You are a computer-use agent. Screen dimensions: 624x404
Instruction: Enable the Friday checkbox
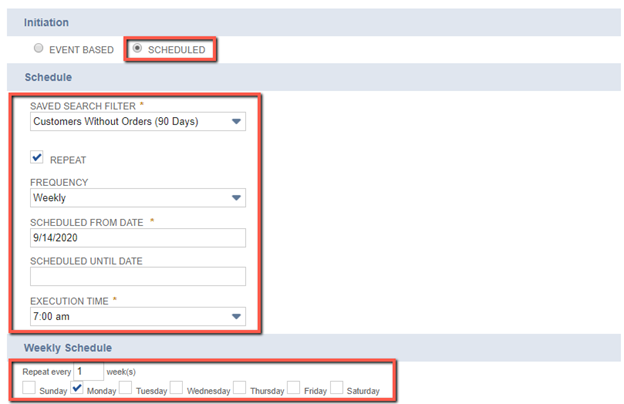pos(294,388)
